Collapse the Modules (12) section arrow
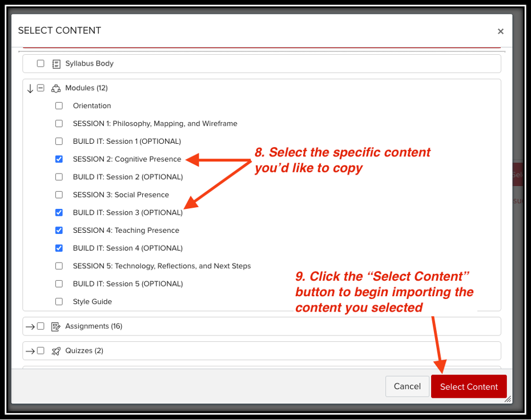531x420 pixels. [30, 88]
